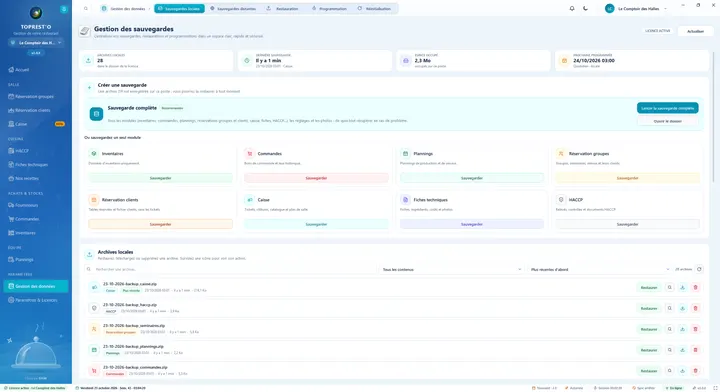Switch to Sauvegardes locales tab
The height and width of the screenshot is (392, 720).
tap(179, 8)
